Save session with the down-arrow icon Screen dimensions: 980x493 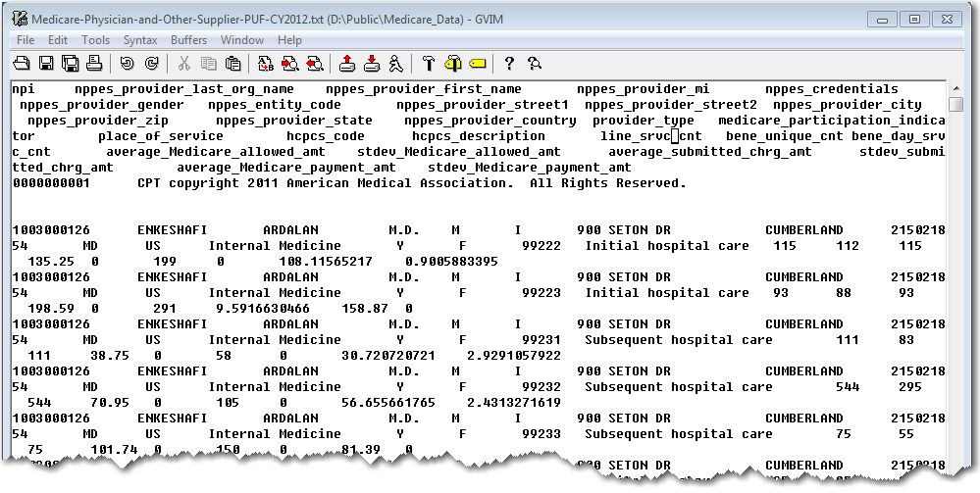point(372,64)
